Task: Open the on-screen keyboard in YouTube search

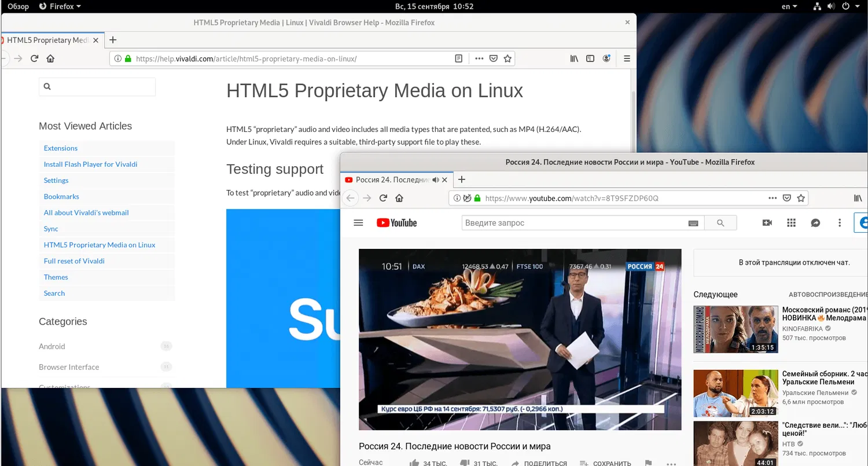Action: [x=693, y=223]
